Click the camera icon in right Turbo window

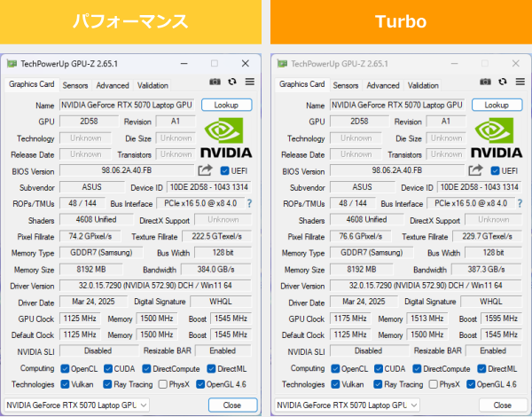coord(483,82)
